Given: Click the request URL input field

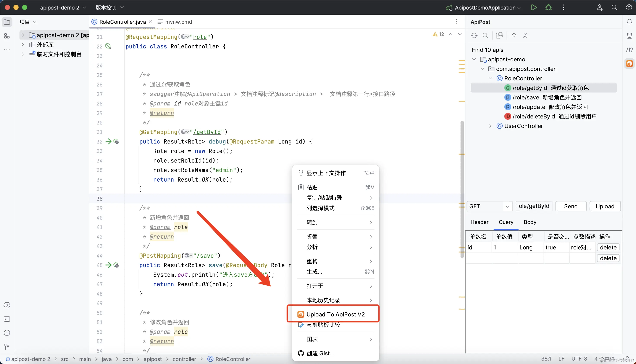Looking at the screenshot, I should click(534, 206).
